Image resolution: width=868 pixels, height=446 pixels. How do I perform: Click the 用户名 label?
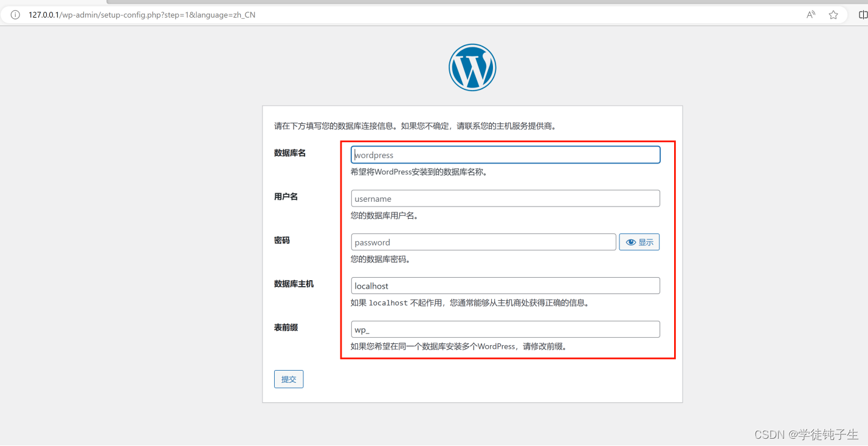point(286,197)
